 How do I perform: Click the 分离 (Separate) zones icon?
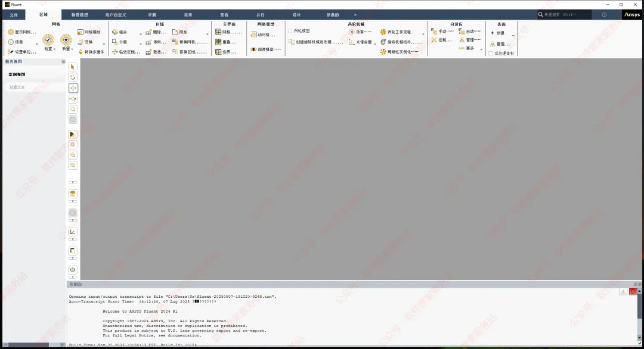point(115,42)
